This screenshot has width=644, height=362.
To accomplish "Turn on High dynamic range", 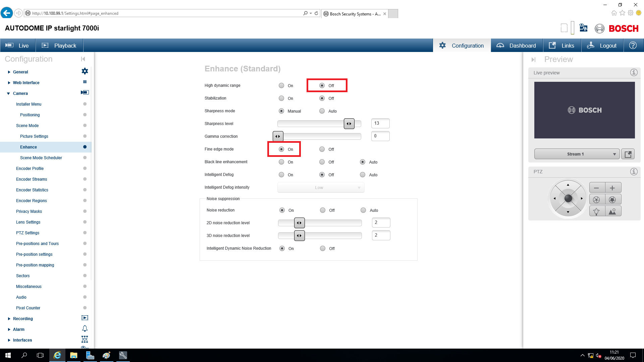I will 281,85.
